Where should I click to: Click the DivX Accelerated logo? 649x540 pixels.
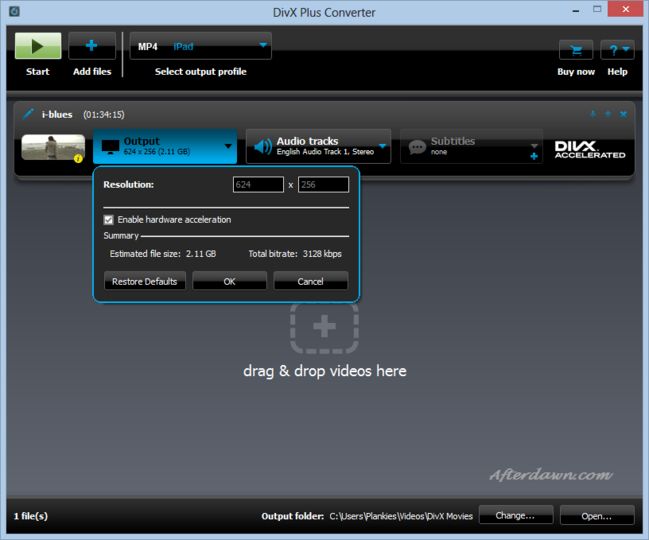click(590, 149)
